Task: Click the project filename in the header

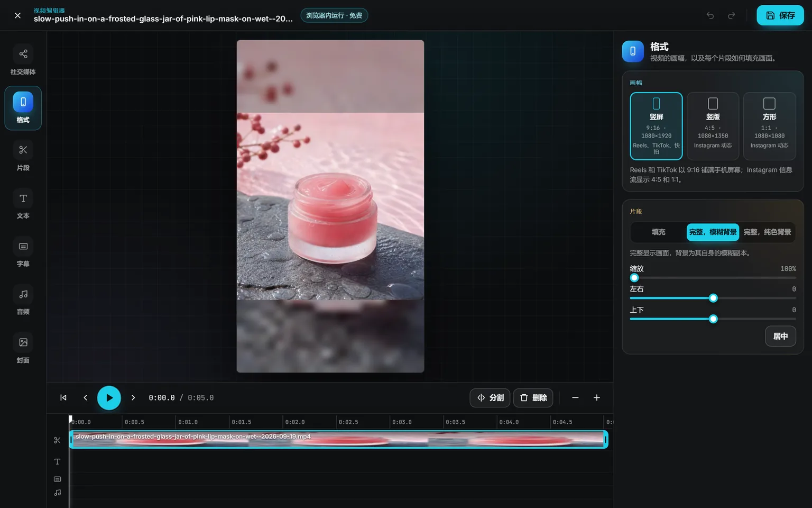Action: click(163, 19)
